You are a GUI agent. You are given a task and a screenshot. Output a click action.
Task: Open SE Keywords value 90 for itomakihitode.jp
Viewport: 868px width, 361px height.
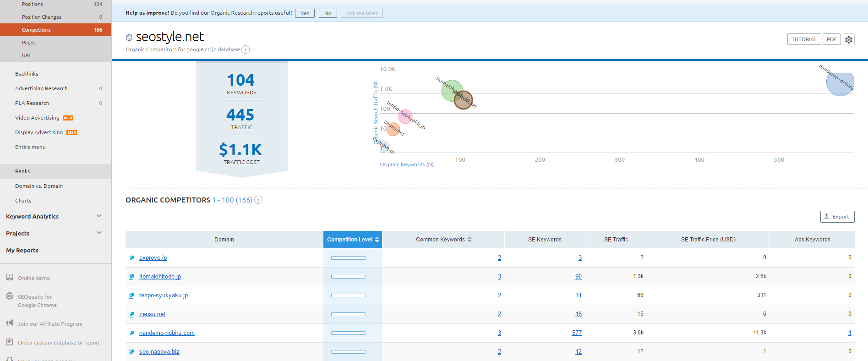(x=579, y=277)
